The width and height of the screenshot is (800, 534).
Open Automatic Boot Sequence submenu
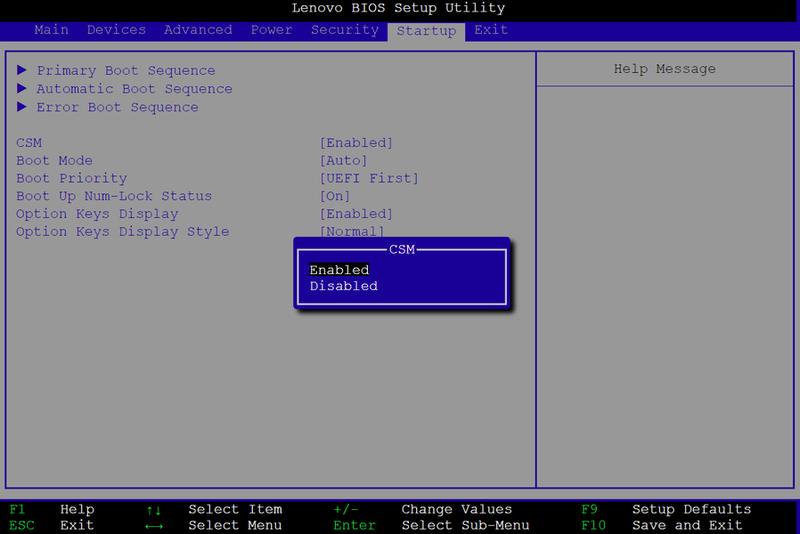(134, 89)
